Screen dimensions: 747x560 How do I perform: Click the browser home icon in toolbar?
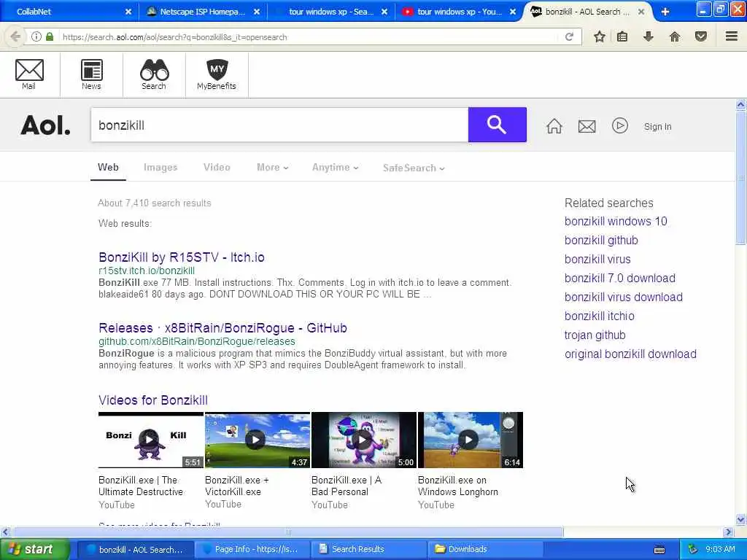[675, 36]
